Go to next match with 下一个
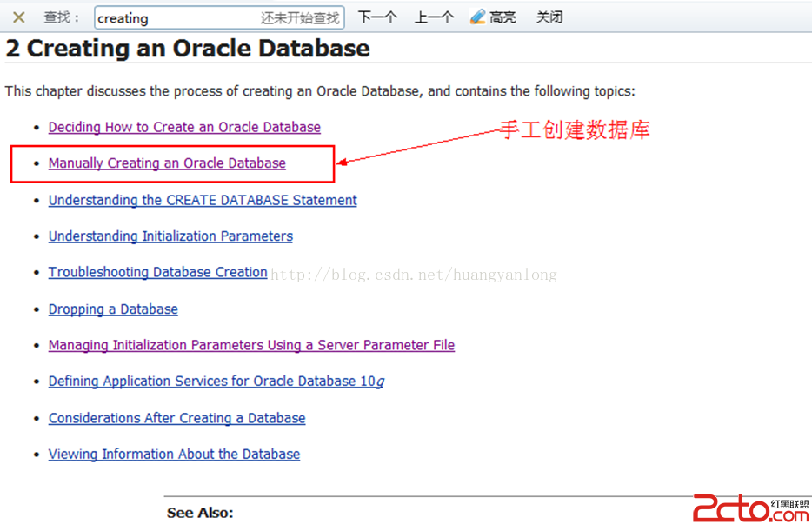812x531 pixels. coord(377,17)
